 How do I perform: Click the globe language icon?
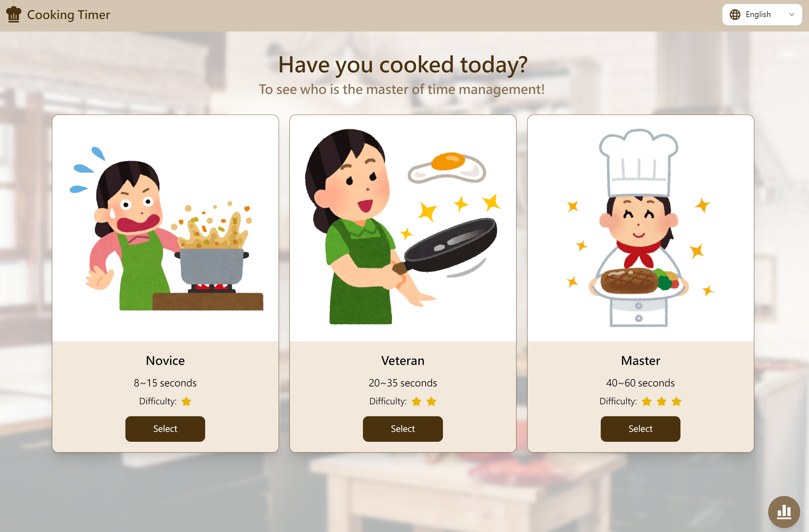(735, 15)
